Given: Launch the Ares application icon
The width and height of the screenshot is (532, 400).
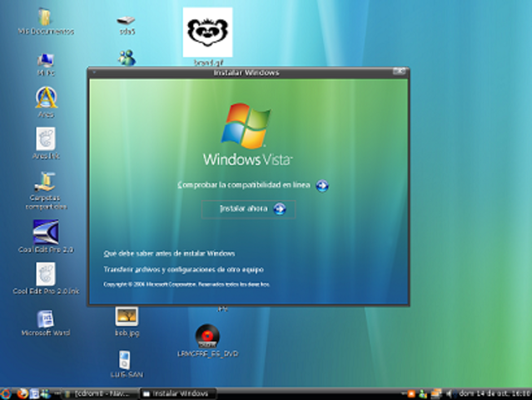Looking at the screenshot, I should 47,97.
